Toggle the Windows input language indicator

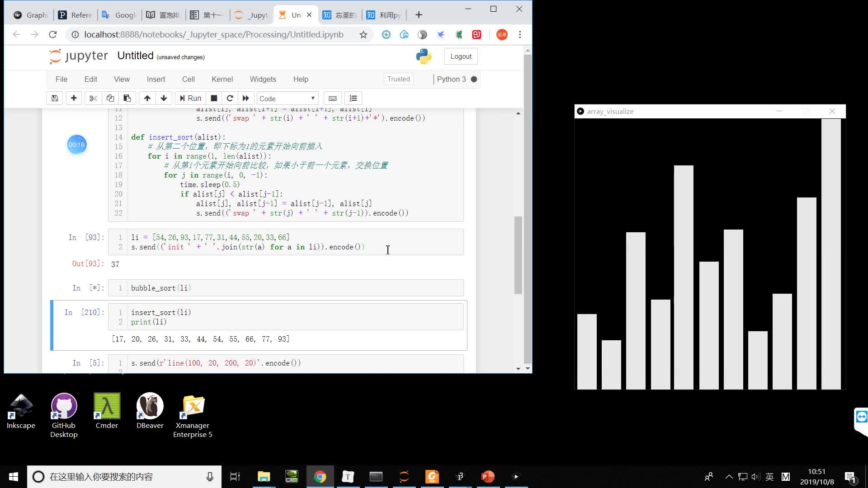click(769, 477)
